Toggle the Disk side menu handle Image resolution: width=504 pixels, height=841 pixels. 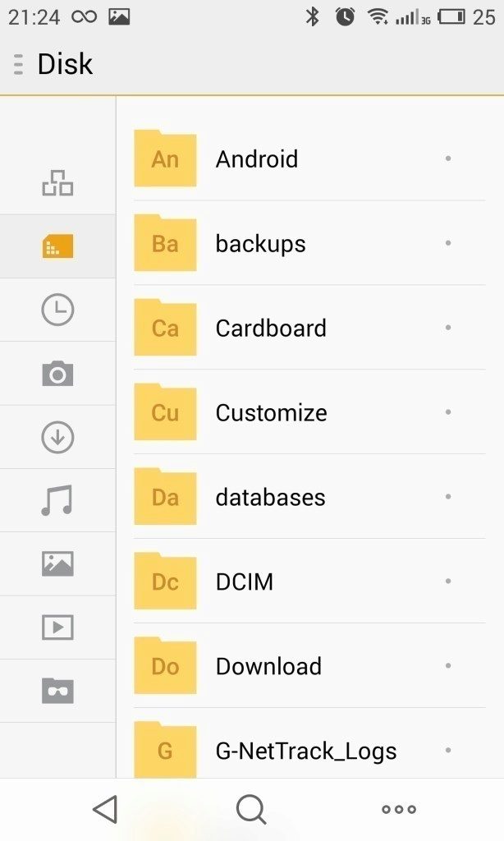pyautogui.click(x=18, y=64)
